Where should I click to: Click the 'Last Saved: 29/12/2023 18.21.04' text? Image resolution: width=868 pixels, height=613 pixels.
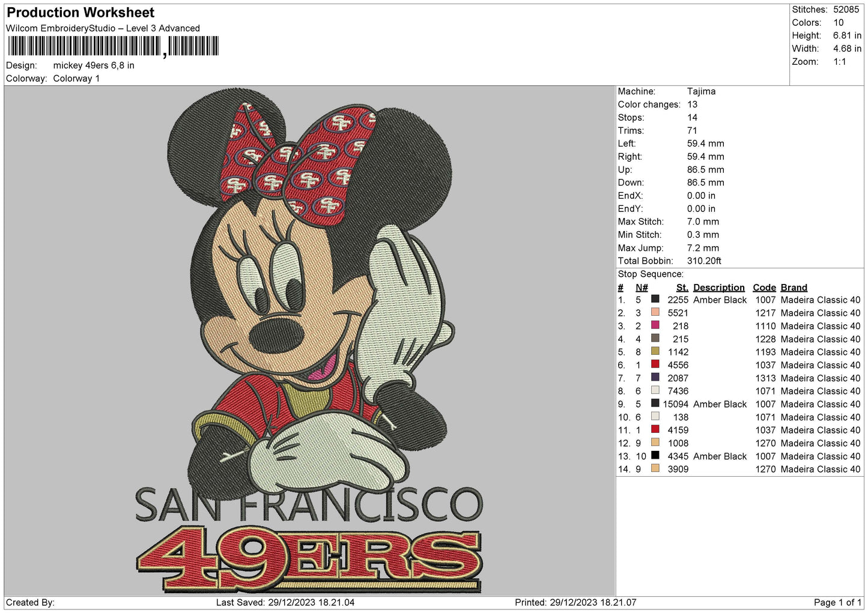(285, 602)
